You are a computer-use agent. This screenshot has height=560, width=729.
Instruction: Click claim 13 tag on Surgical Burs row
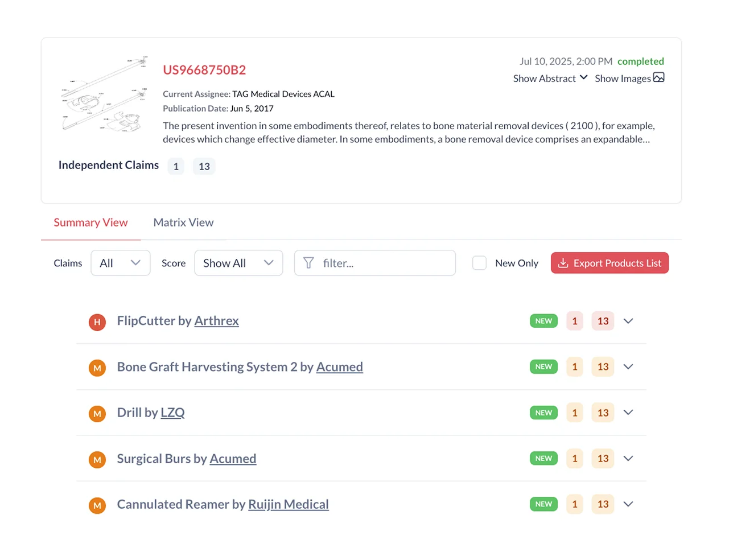(603, 459)
